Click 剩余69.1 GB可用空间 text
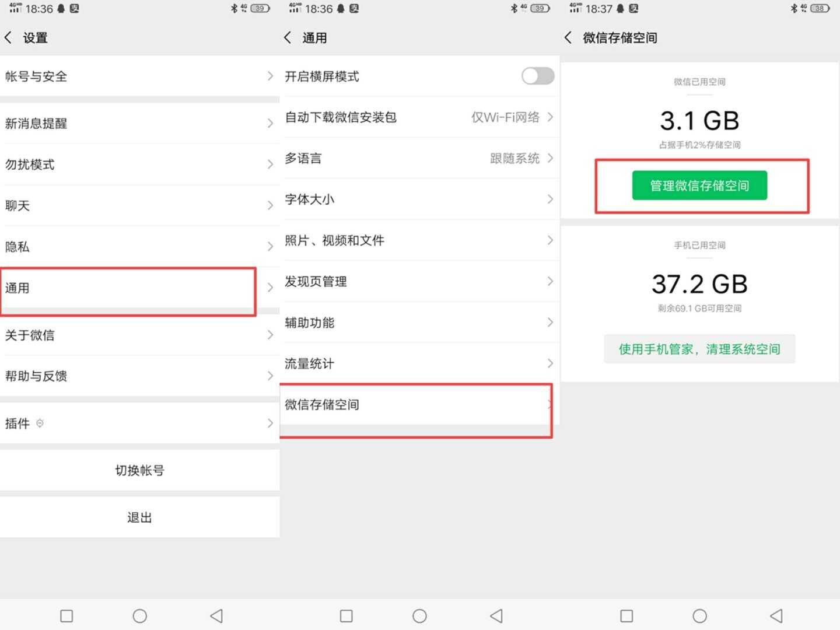 [x=699, y=308]
